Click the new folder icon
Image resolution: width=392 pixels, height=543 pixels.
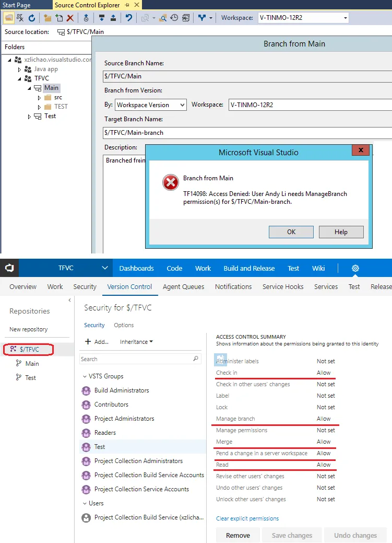tap(47, 18)
